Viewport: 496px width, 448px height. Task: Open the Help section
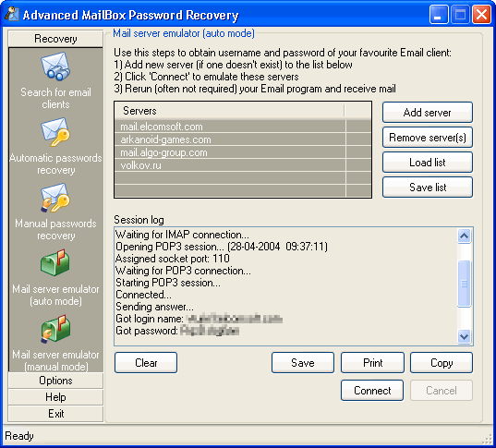55,397
